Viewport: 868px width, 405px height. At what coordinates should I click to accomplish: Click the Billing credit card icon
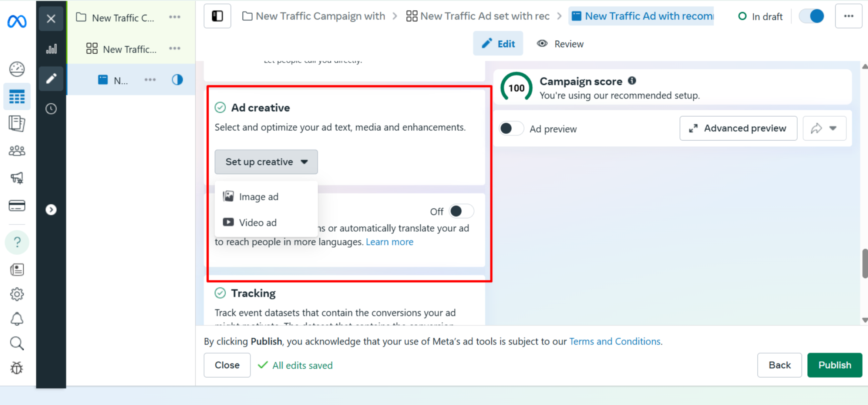[x=17, y=206]
